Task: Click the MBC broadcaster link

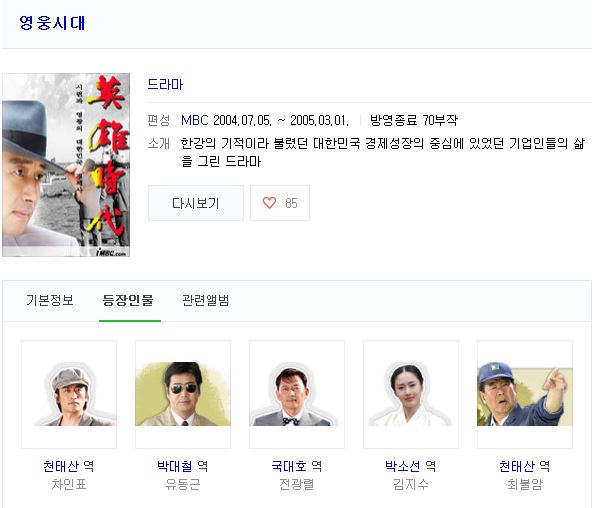Action: (x=195, y=120)
